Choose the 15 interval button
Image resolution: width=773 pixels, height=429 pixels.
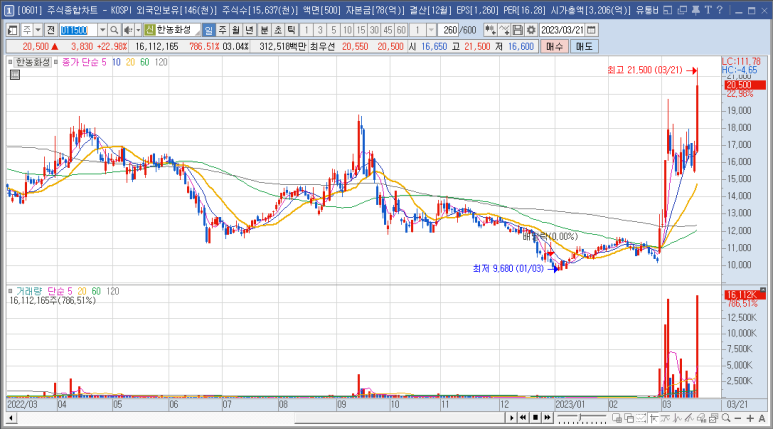361,30
